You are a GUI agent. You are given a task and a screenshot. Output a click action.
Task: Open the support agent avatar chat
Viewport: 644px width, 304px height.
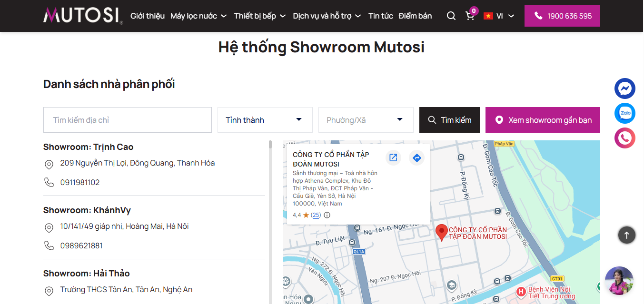tap(619, 281)
